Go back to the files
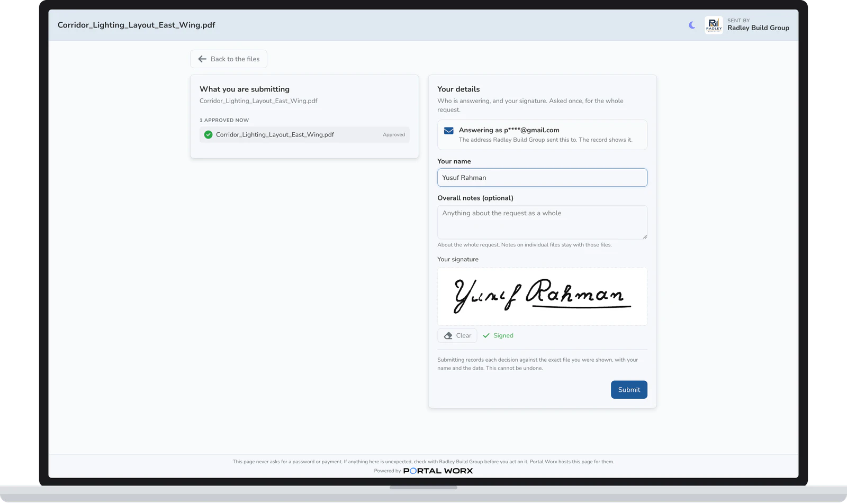This screenshot has height=504, width=847. point(229,59)
